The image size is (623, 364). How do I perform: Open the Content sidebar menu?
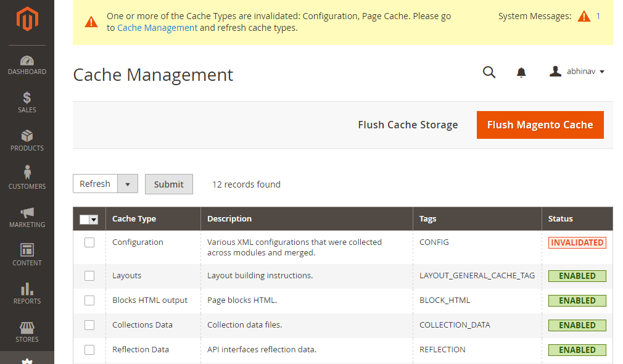click(x=27, y=255)
